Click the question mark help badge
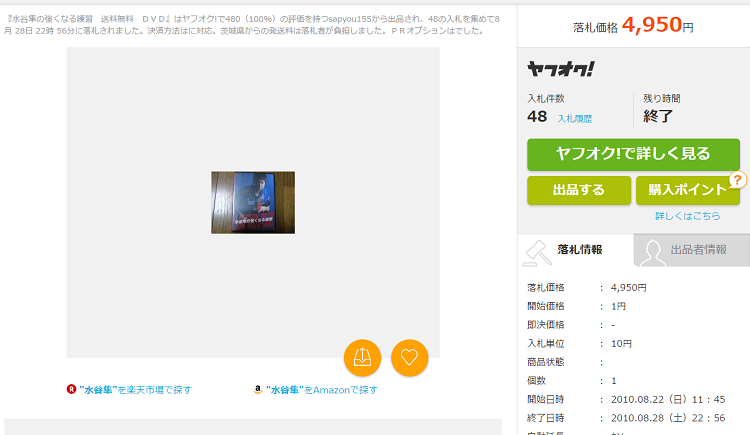Viewport: 750px width, 435px height. 739,180
